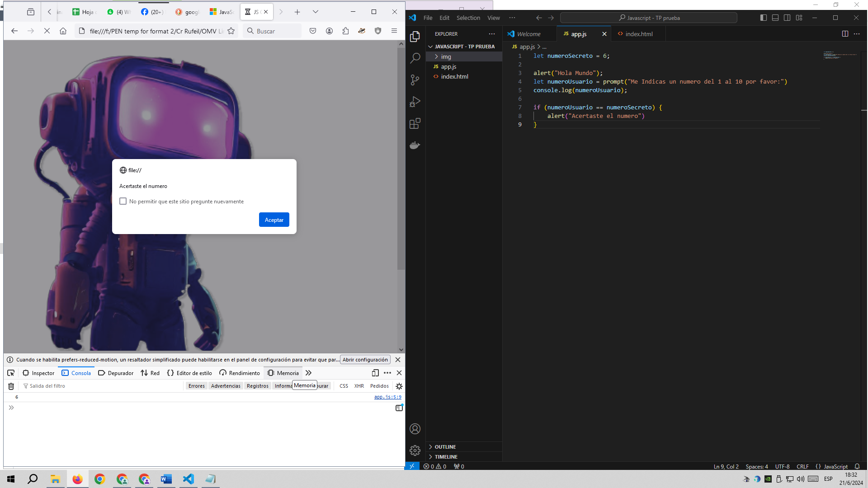
Task: Select the Run and Debug icon
Action: point(415,101)
